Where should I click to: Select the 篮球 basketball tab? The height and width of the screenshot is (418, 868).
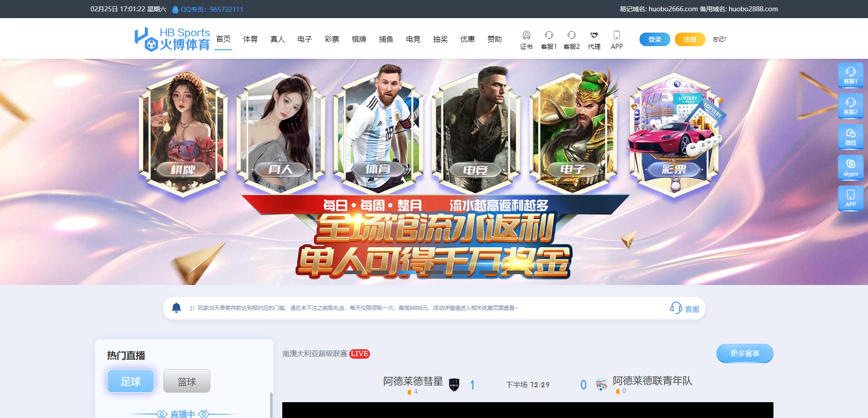coord(187,381)
